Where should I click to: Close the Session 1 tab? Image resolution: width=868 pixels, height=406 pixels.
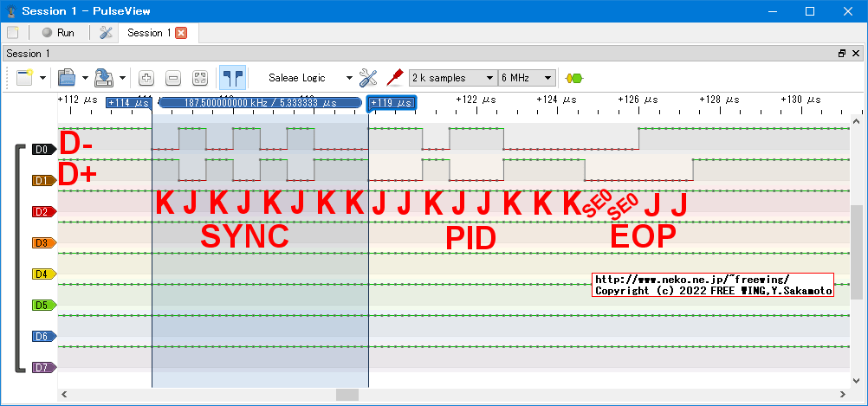click(x=181, y=33)
